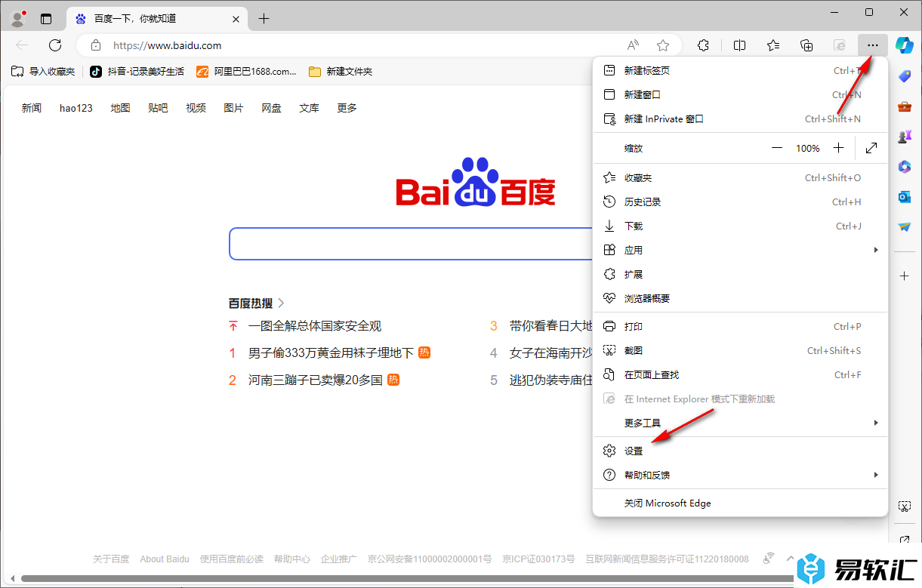Choose 关闭 Microsoft Edge menu entry

(740, 503)
